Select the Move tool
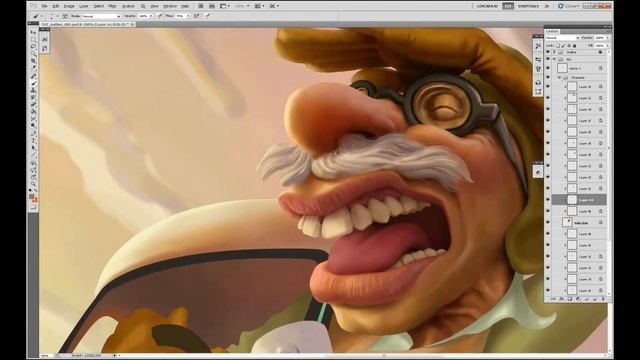Image resolution: width=640 pixels, height=360 pixels. pyautogui.click(x=33, y=32)
